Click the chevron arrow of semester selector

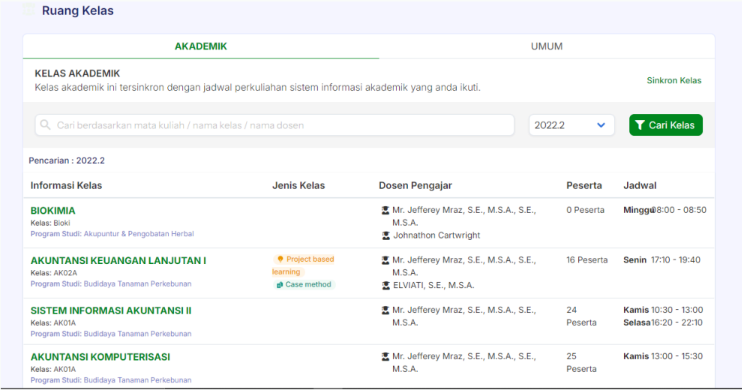(x=601, y=125)
